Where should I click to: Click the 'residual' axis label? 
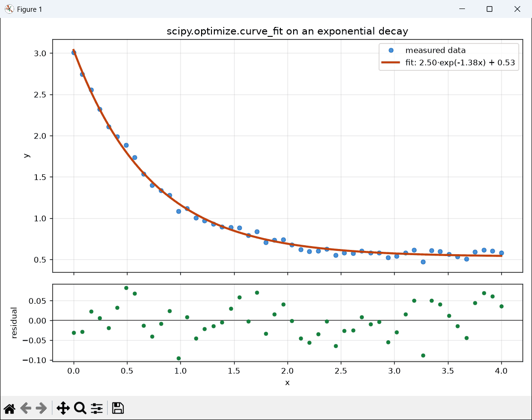(x=14, y=323)
